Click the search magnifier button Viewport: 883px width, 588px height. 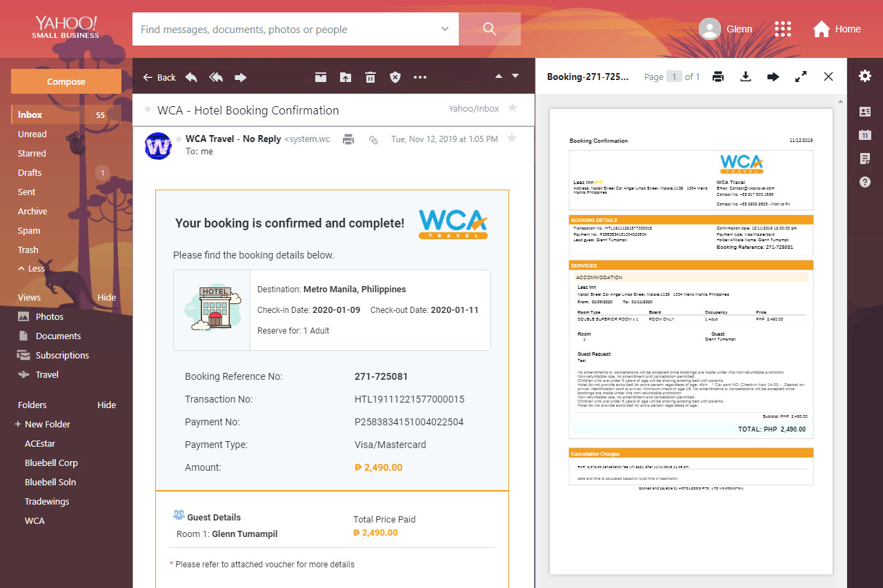click(490, 29)
